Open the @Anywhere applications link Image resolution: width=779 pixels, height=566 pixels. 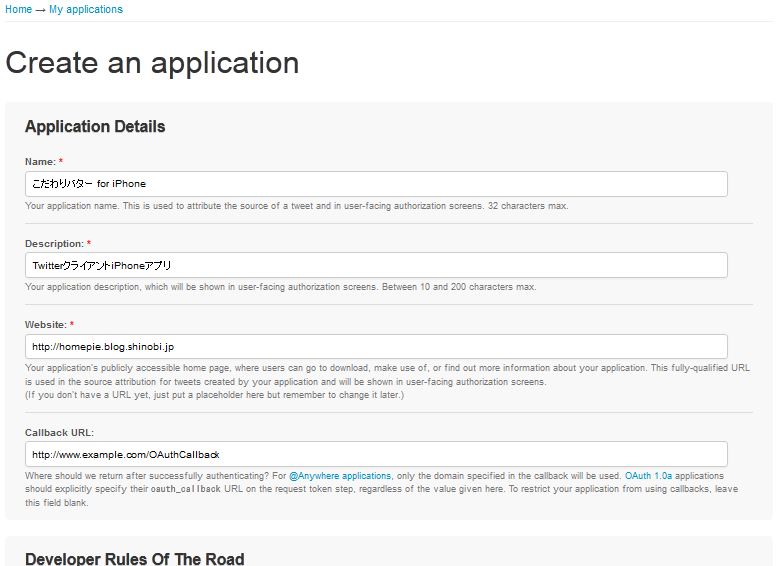click(x=340, y=476)
